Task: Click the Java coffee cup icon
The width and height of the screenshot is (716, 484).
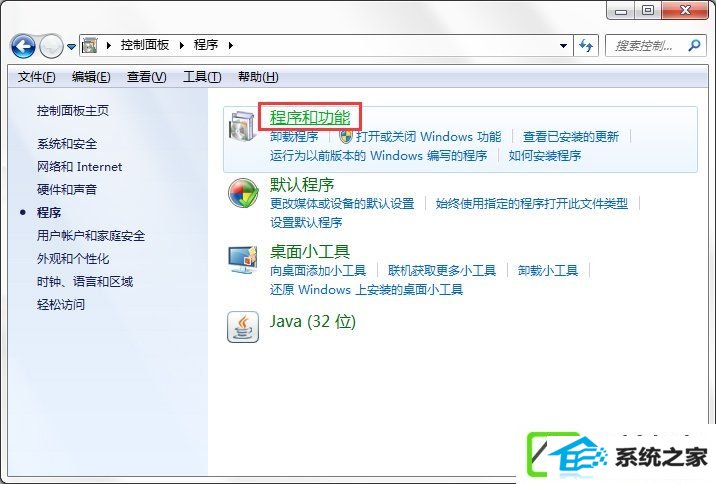Action: pos(243,327)
